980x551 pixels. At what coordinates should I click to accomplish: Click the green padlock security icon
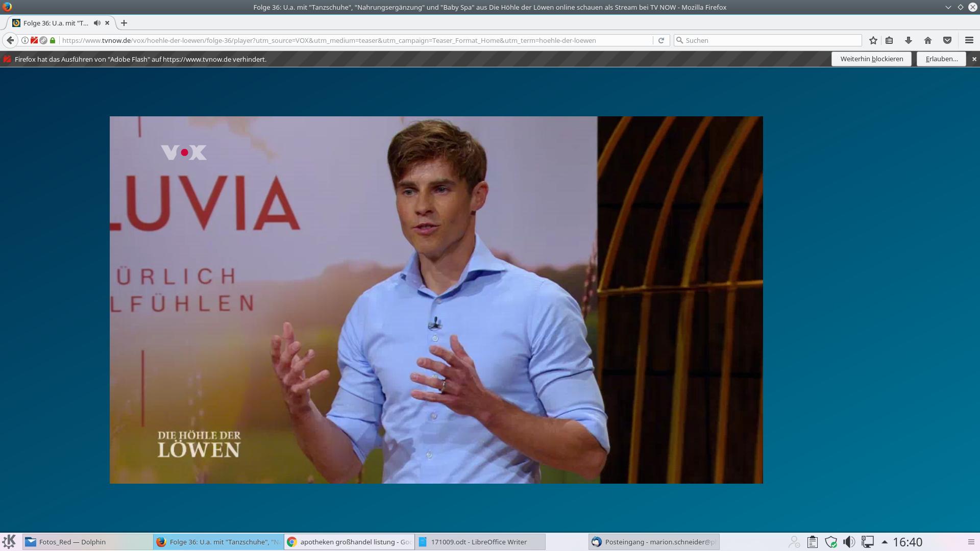(x=53, y=40)
